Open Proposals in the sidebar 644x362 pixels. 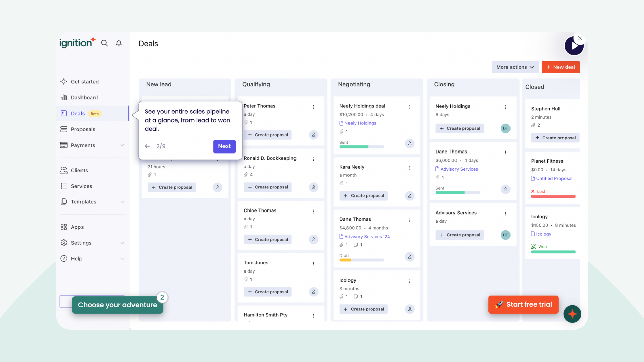tap(83, 129)
